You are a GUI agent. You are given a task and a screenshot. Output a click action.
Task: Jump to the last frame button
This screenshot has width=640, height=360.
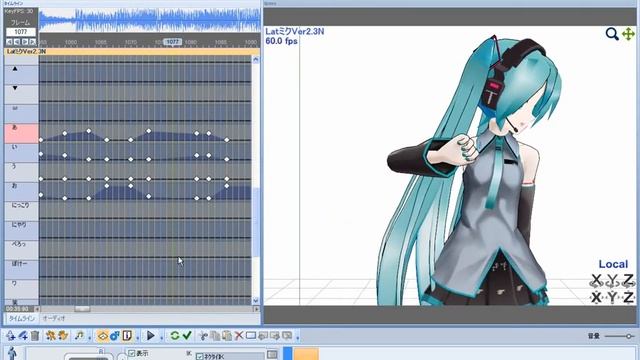[x=33, y=42]
